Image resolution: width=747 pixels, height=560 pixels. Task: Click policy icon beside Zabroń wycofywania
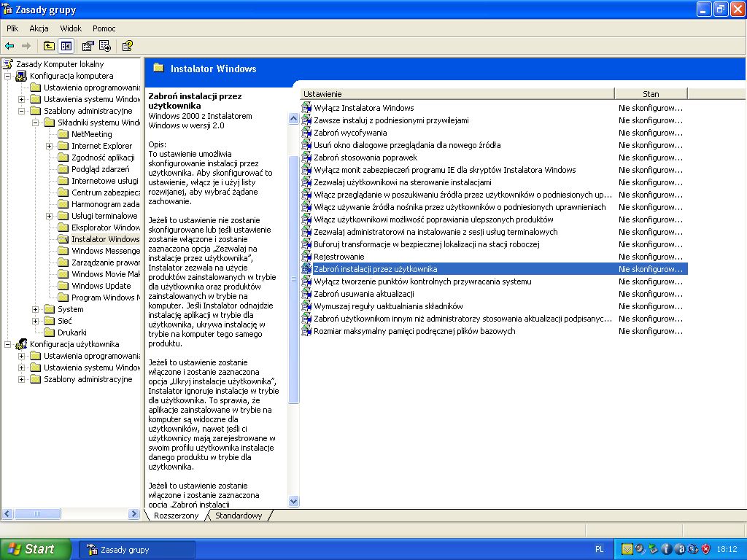coord(307,133)
